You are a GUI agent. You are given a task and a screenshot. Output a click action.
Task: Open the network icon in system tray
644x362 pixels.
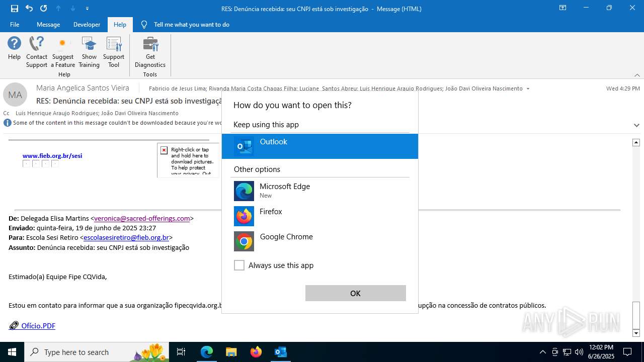point(567,352)
